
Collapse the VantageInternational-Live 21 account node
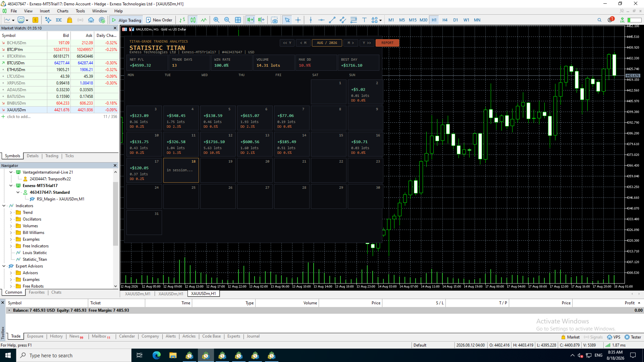[11, 172]
